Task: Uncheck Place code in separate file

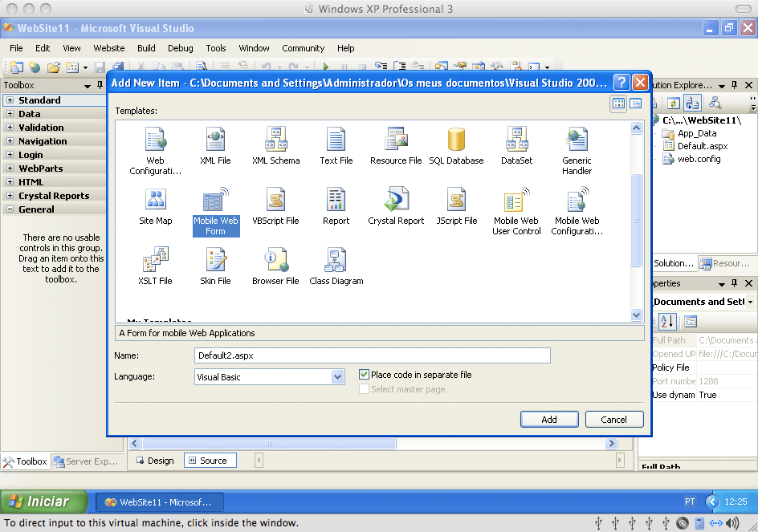Action: 364,375
